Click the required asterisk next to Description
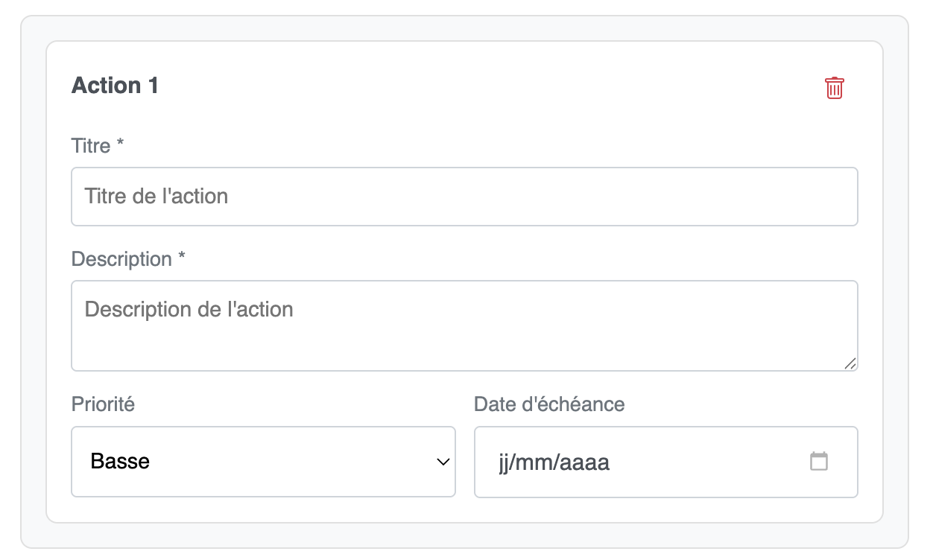Viewport: 933px width, 560px height. [181, 258]
